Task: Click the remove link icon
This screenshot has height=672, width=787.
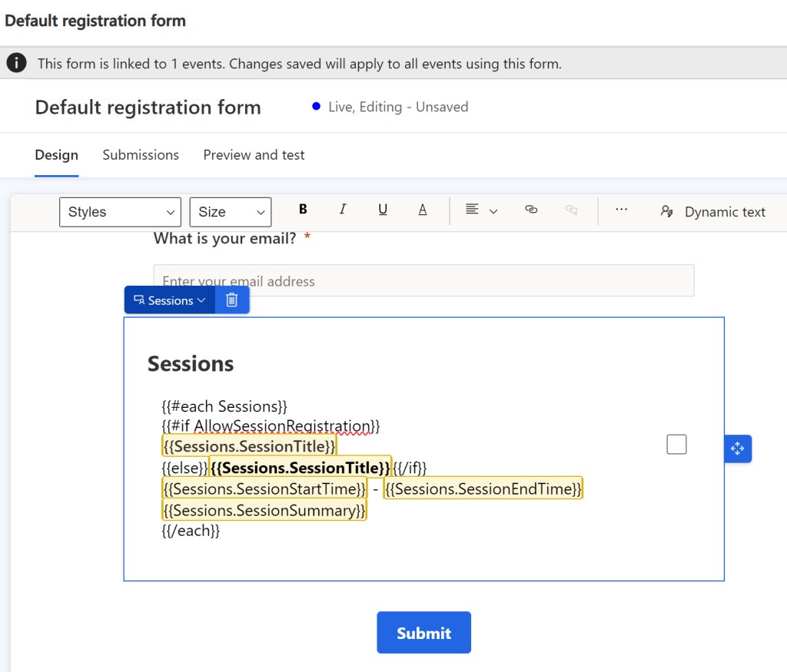Action: (x=571, y=210)
